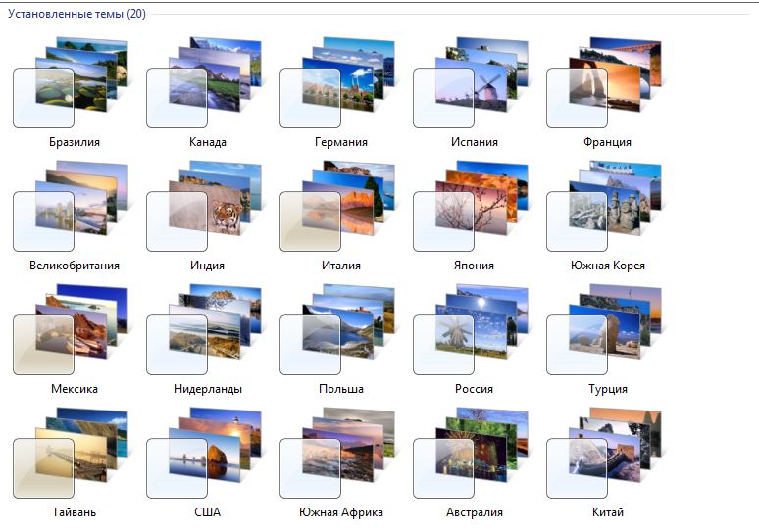Click the Турция label text
This screenshot has height=532, width=759.
pos(608,389)
